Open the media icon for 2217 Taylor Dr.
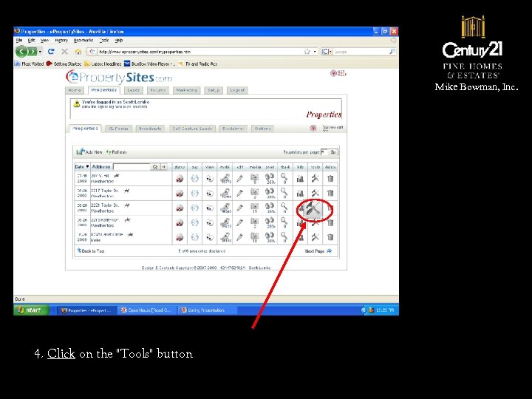 254,193
